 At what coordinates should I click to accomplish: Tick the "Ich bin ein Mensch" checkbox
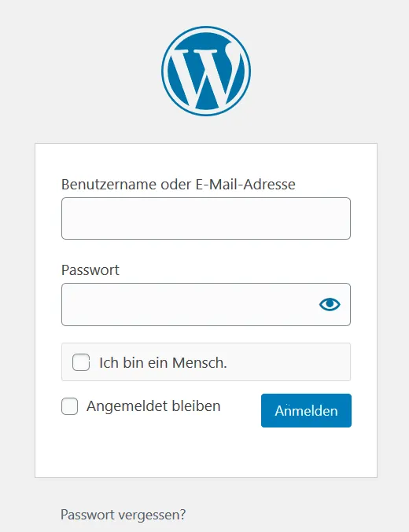81,362
